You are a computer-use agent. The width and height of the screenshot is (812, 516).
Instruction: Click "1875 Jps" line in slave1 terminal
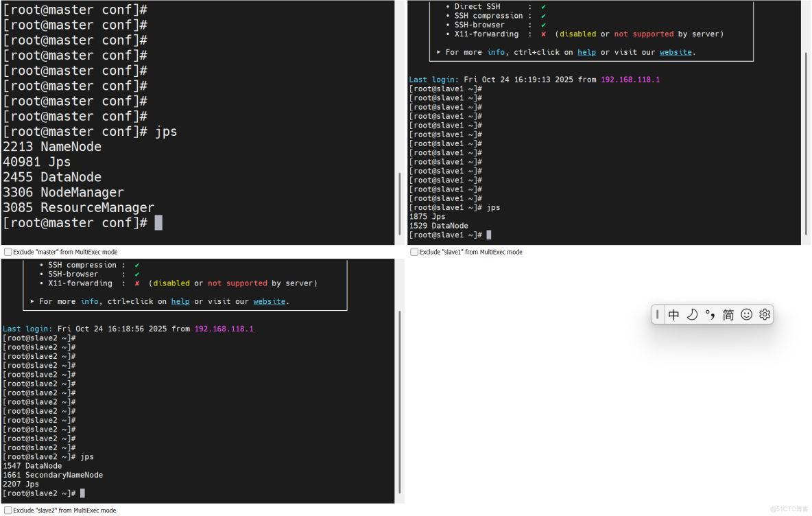[427, 217]
